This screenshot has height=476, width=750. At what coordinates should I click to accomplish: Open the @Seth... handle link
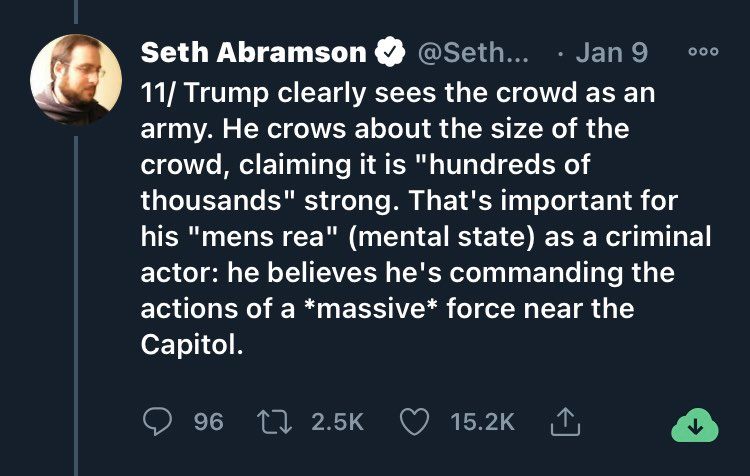point(471,51)
